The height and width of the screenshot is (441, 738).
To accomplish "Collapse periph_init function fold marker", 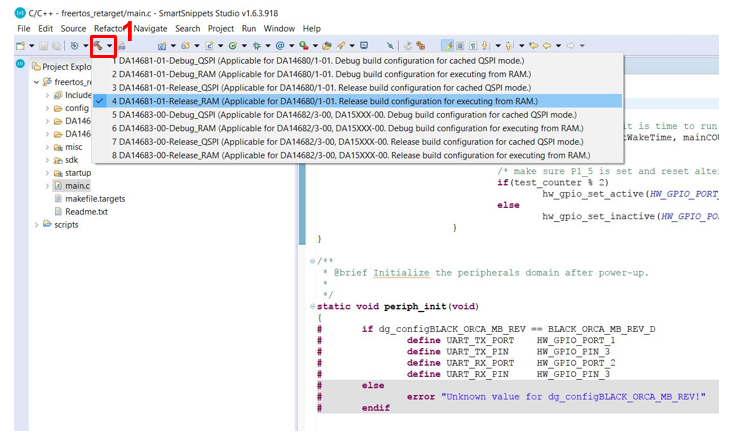I will [313, 306].
